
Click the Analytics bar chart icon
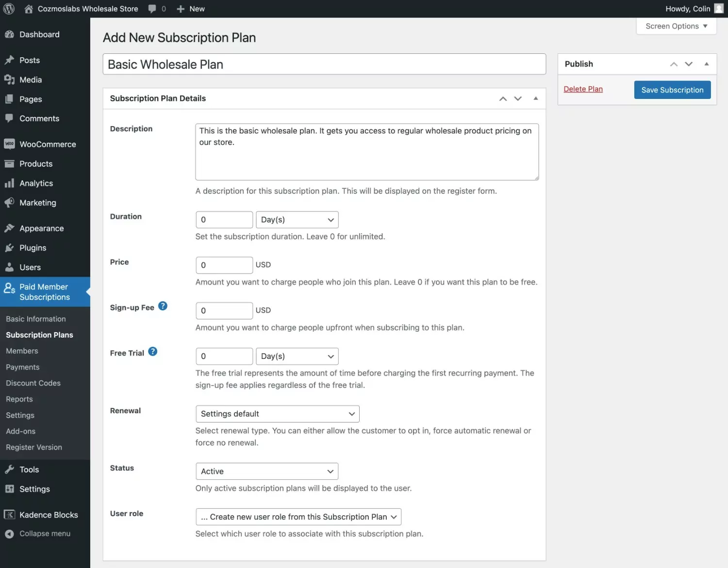pyautogui.click(x=9, y=183)
